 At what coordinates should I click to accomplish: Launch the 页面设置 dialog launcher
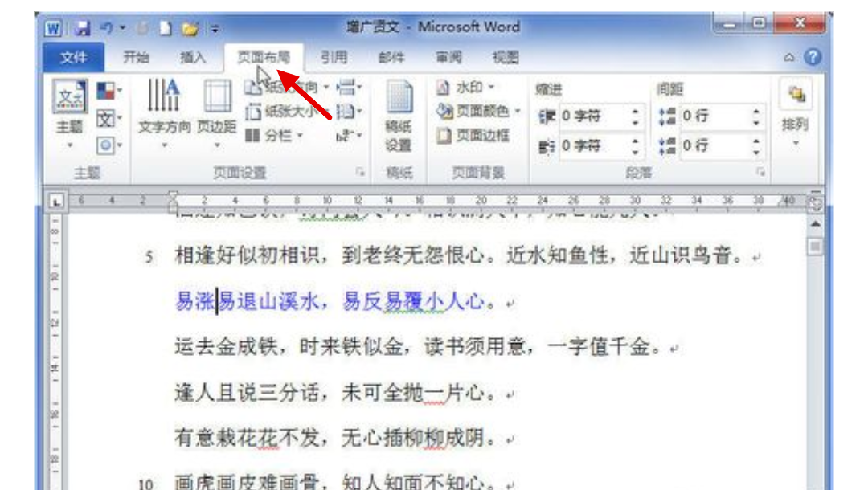[x=360, y=173]
